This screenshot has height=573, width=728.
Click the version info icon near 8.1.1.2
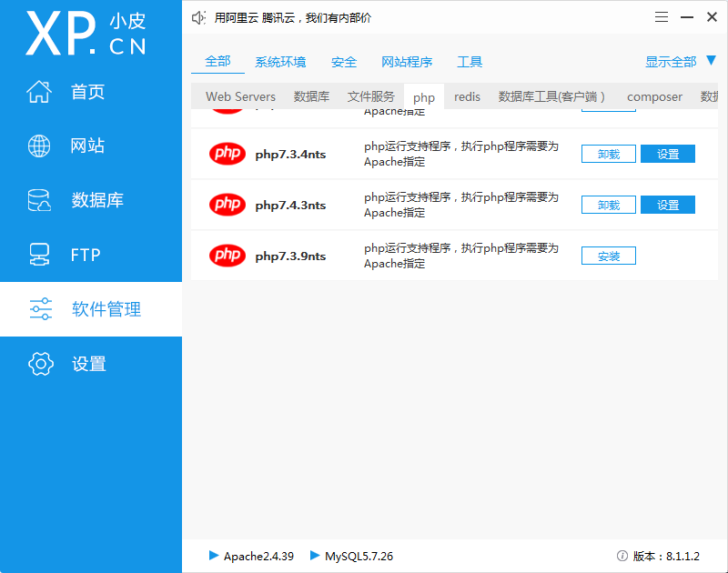pyautogui.click(x=621, y=556)
